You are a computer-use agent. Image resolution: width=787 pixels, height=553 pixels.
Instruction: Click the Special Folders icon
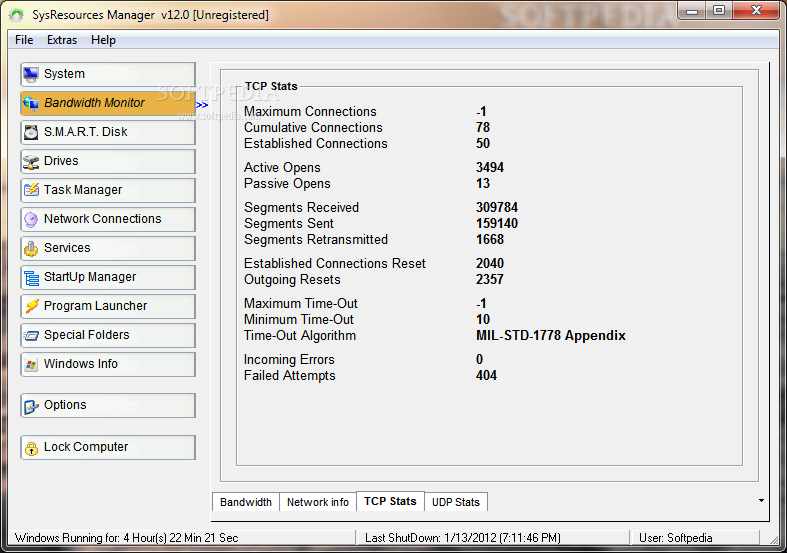coord(31,335)
